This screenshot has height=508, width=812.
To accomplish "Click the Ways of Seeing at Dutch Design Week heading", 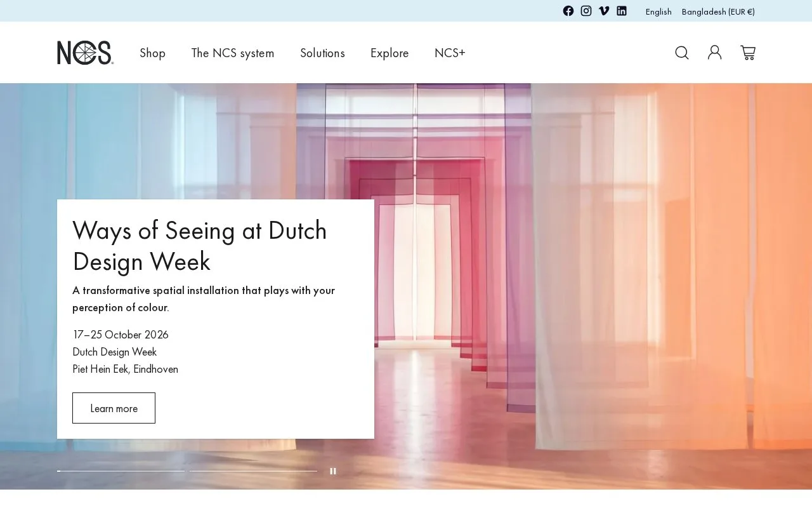I will (200, 246).
